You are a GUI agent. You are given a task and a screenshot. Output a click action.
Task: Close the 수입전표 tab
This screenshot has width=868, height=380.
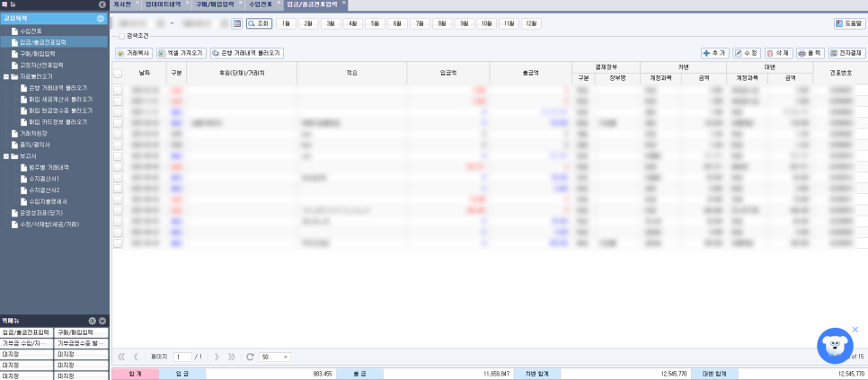tap(279, 3)
